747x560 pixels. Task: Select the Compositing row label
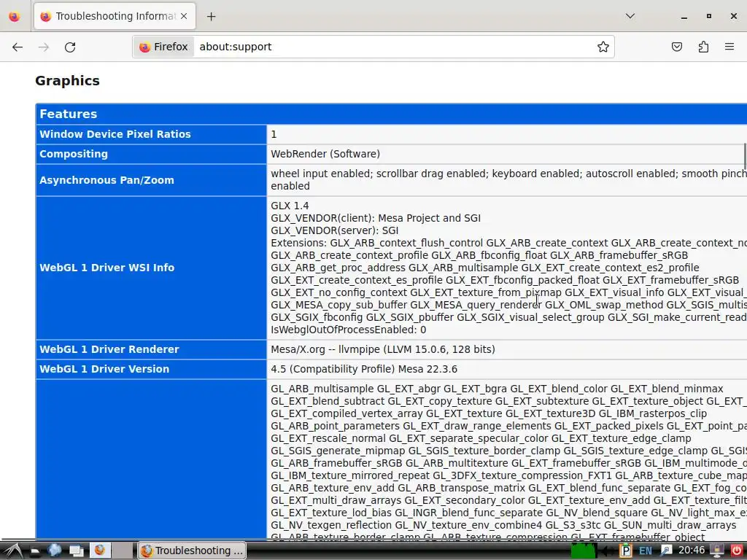[74, 154]
